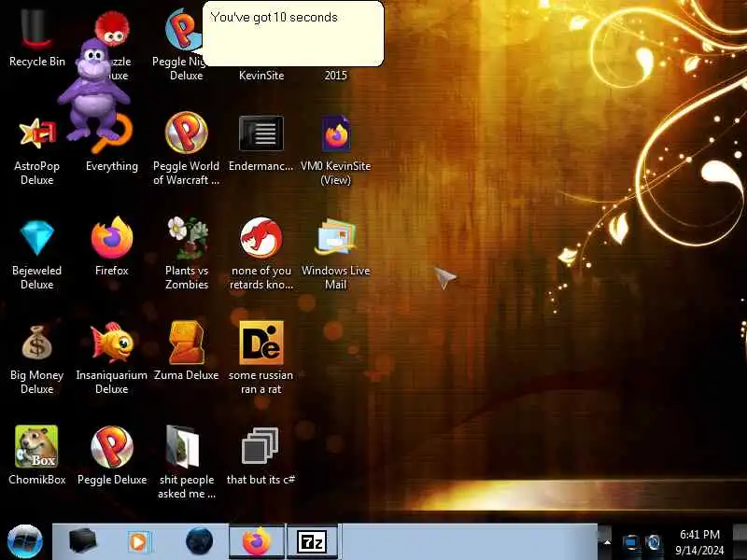Open the Windows Start orb
The width and height of the screenshot is (747, 560).
tap(25, 542)
